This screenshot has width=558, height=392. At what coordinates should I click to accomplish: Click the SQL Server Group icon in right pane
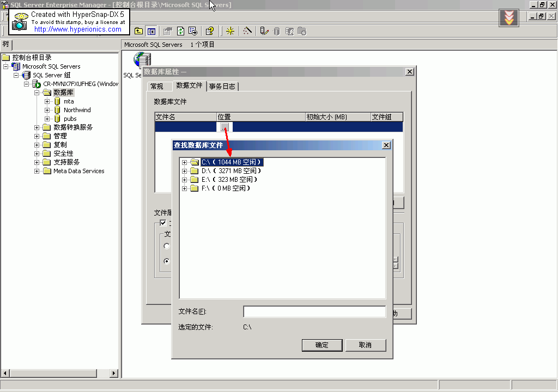(x=142, y=59)
